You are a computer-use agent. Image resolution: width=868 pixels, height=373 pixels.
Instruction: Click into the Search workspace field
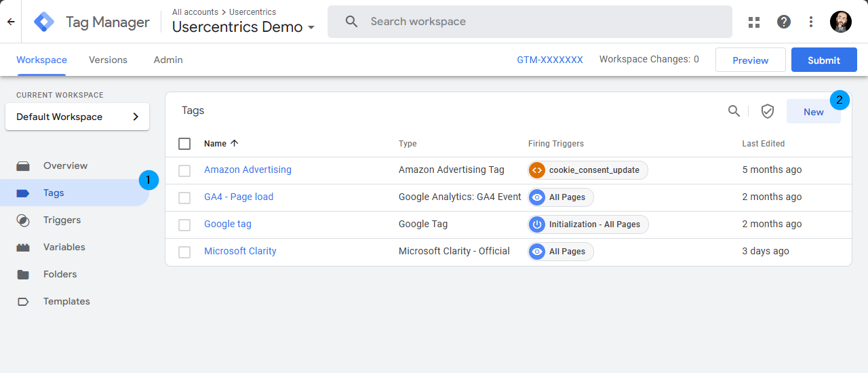pyautogui.click(x=530, y=22)
